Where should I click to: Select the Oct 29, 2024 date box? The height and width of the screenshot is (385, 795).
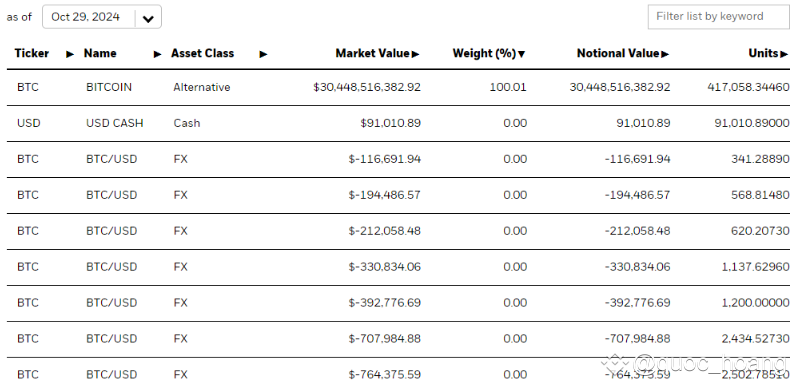pos(102,17)
